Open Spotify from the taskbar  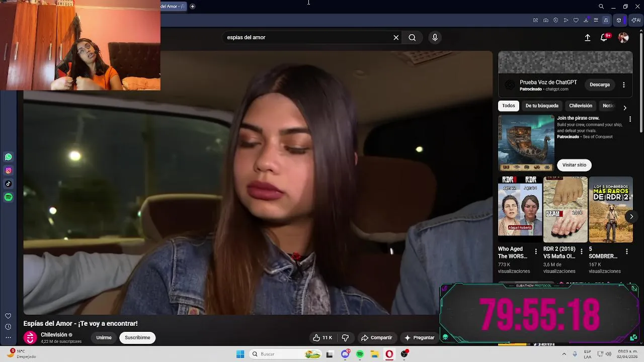click(360, 354)
